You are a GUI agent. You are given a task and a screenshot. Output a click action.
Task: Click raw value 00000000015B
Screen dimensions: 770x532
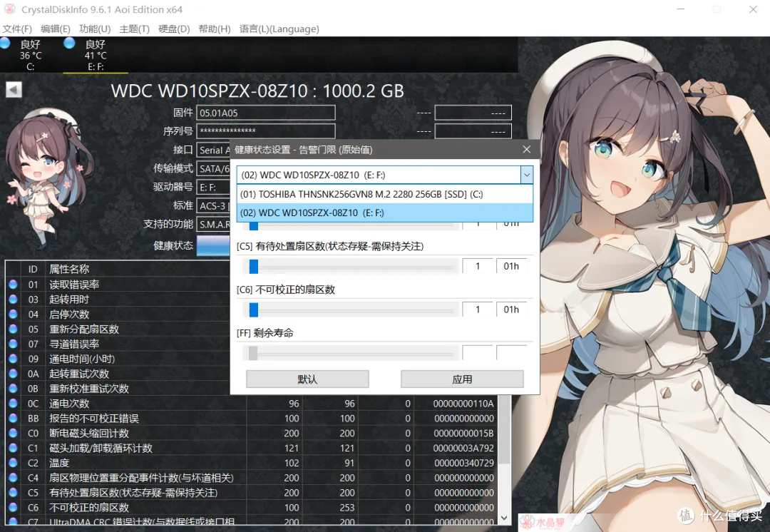tap(463, 434)
